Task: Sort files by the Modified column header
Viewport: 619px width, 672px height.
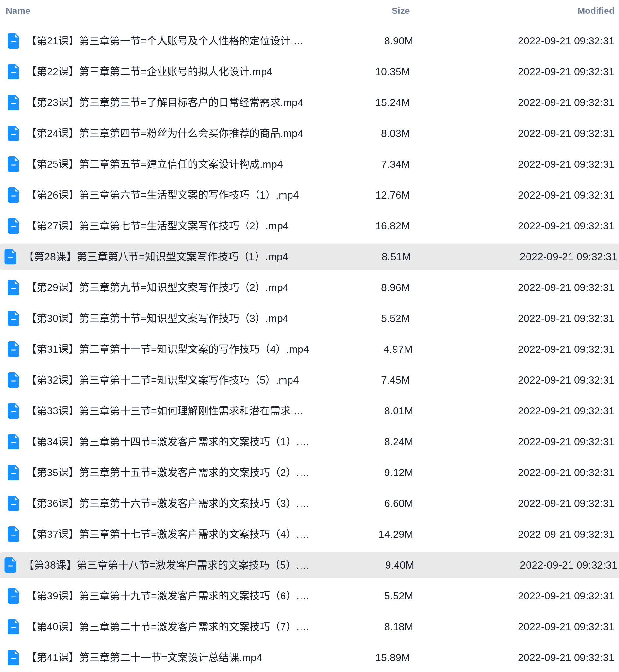Action: click(596, 11)
